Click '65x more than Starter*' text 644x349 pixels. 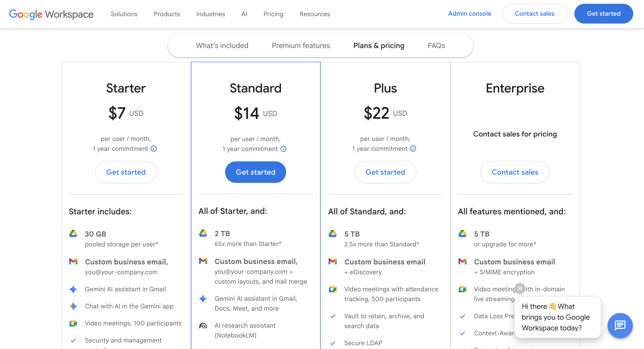click(248, 244)
